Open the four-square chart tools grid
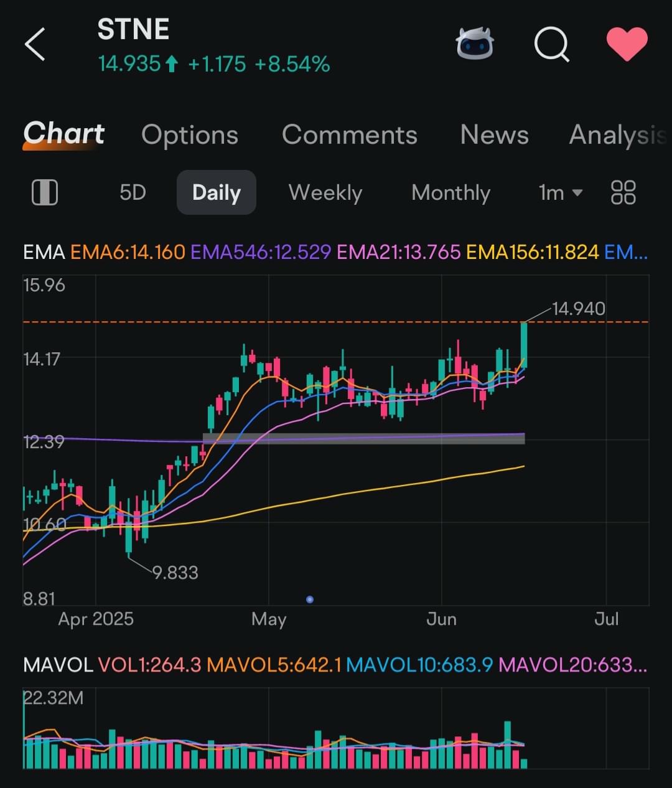 [623, 192]
